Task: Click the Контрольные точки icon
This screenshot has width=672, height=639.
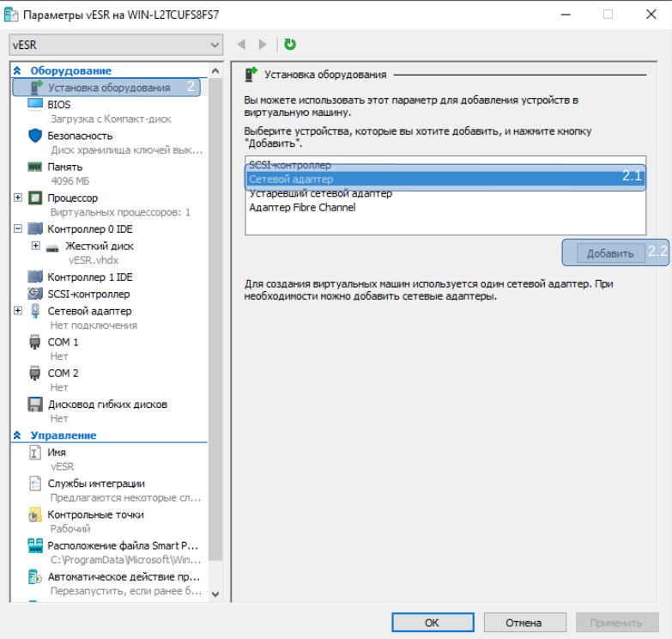Action: (35, 514)
